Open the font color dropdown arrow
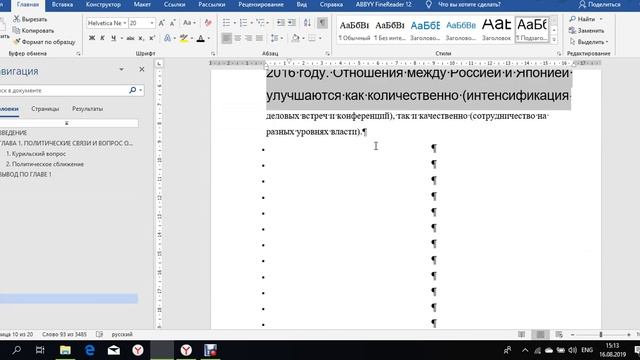The image size is (640, 360). 209,39
